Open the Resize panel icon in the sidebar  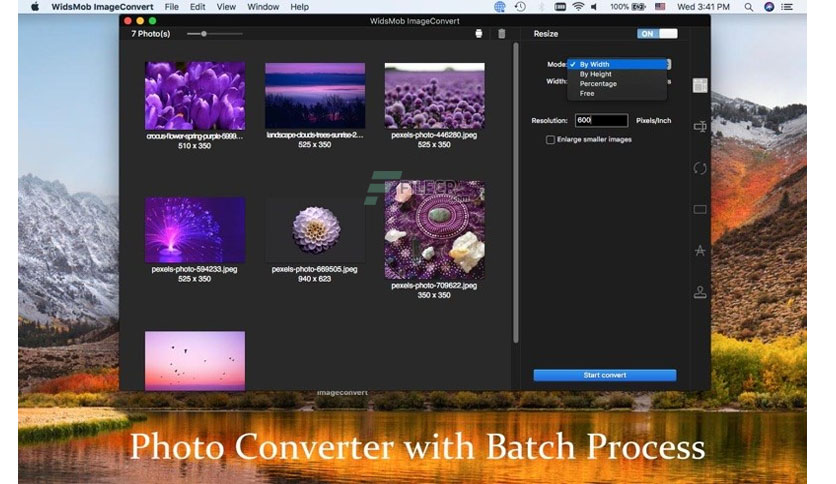700,85
